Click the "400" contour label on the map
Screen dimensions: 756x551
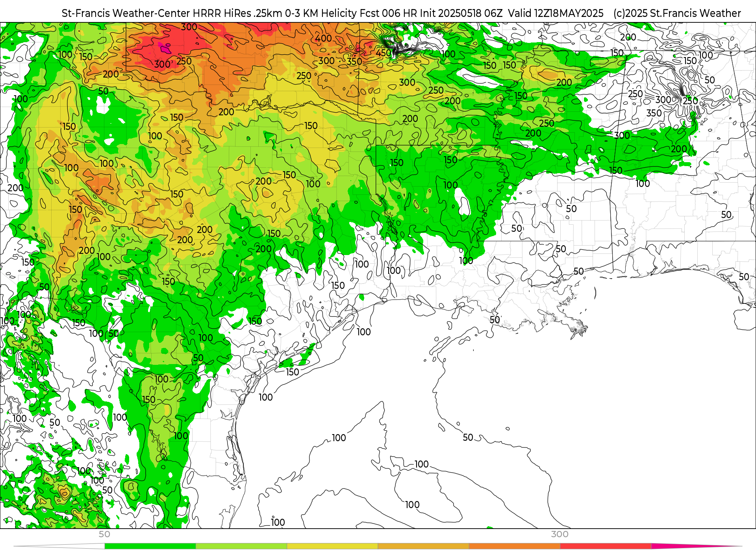click(323, 38)
